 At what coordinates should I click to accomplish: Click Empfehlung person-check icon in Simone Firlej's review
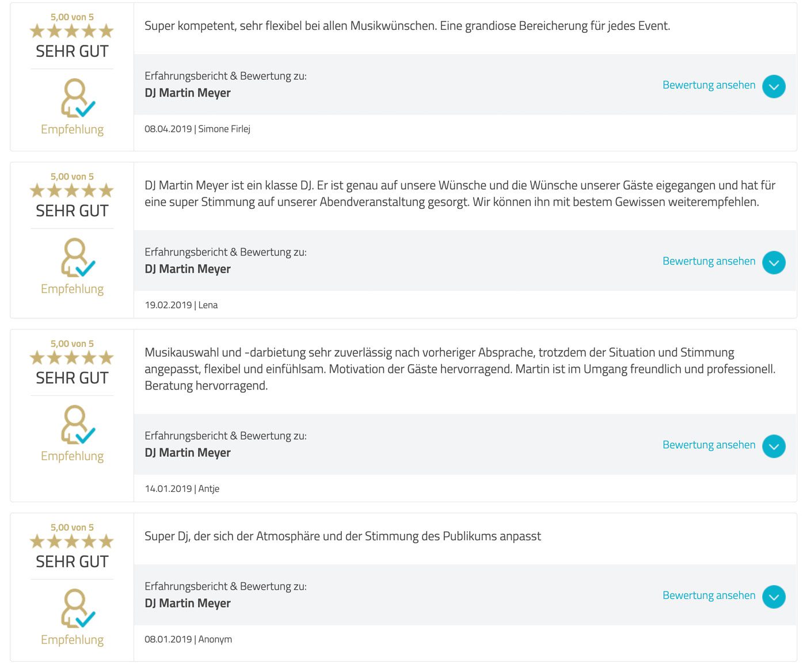78,98
